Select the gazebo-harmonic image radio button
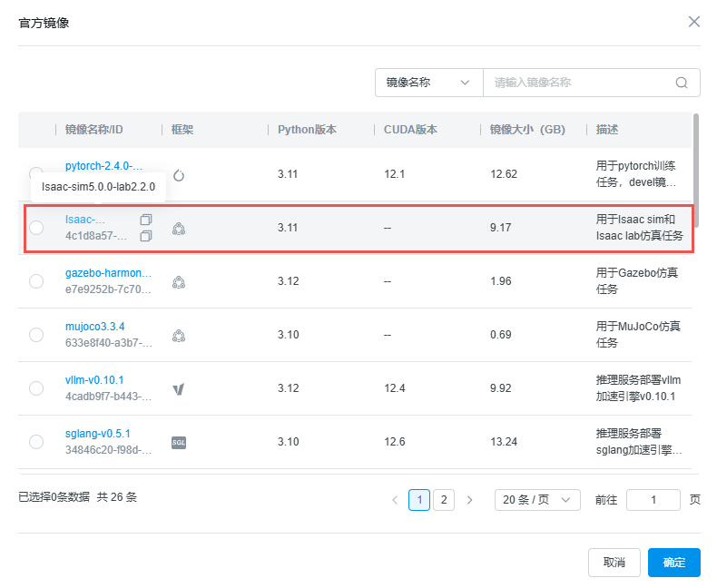Viewport: 717px width, 588px height. (36, 281)
